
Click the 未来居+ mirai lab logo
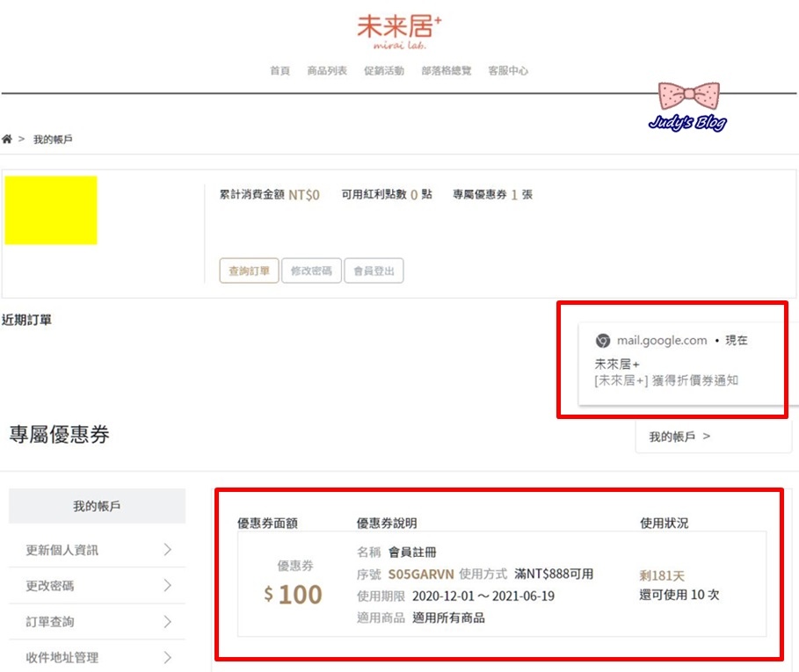(399, 32)
